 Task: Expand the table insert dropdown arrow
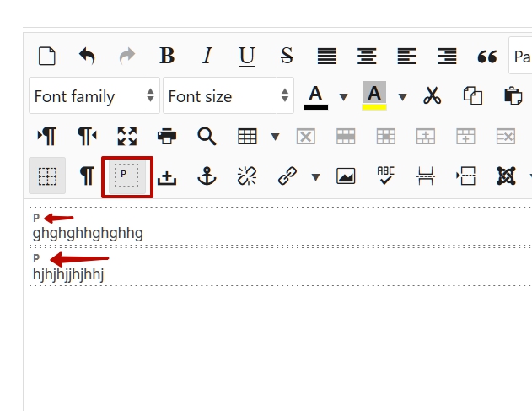pos(275,136)
